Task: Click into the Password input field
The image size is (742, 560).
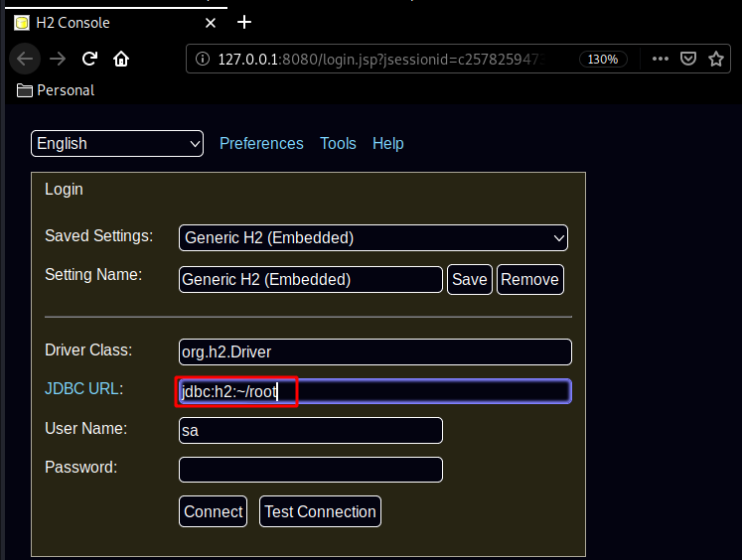Action: (x=310, y=470)
